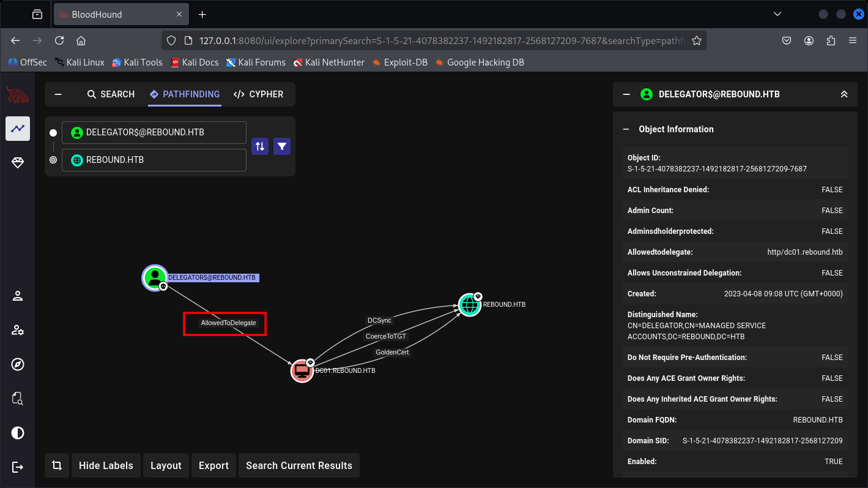Open Group Management from the diamond icon
The width and height of the screenshot is (868, 488).
18,163
